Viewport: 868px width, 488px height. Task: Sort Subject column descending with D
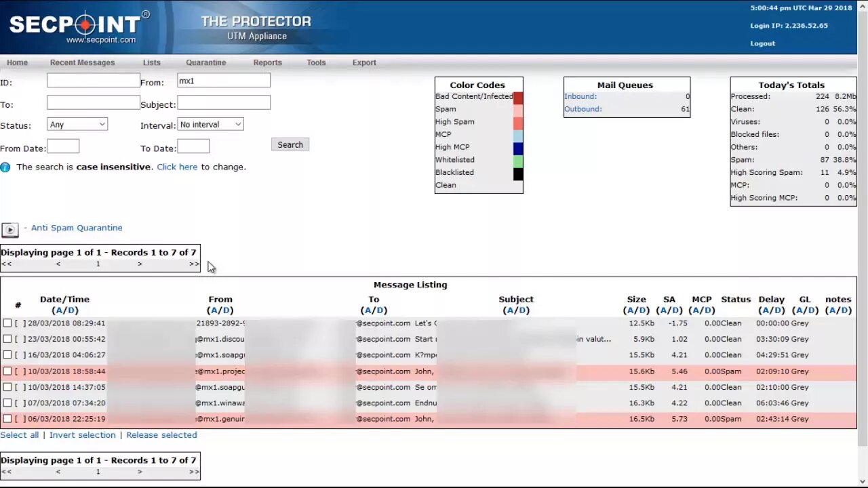[521, 310]
